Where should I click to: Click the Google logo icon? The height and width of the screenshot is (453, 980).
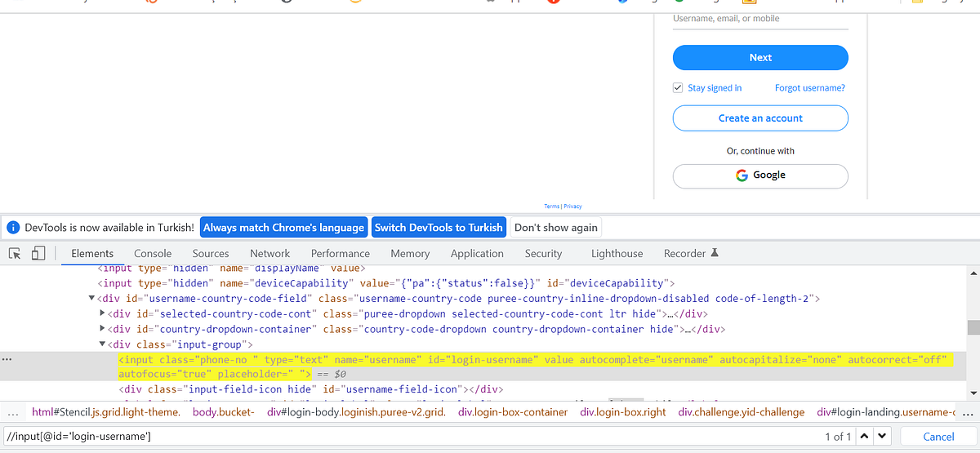(x=742, y=175)
